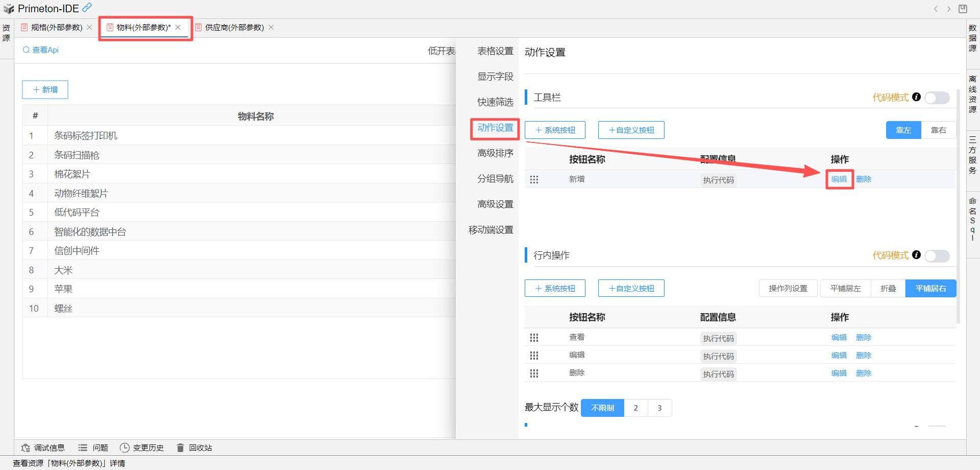
Task: Toggle 代码模式 switch in 行内操作 section
Action: [937, 255]
